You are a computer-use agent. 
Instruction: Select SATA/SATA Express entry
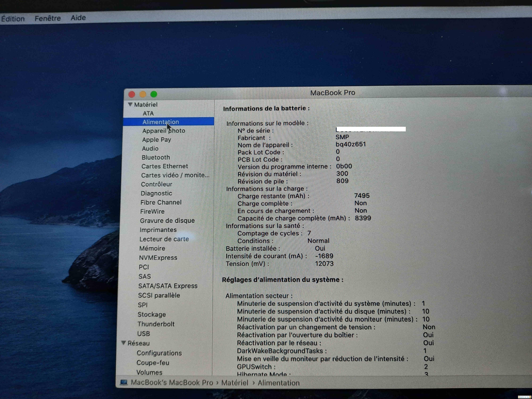pyautogui.click(x=168, y=286)
